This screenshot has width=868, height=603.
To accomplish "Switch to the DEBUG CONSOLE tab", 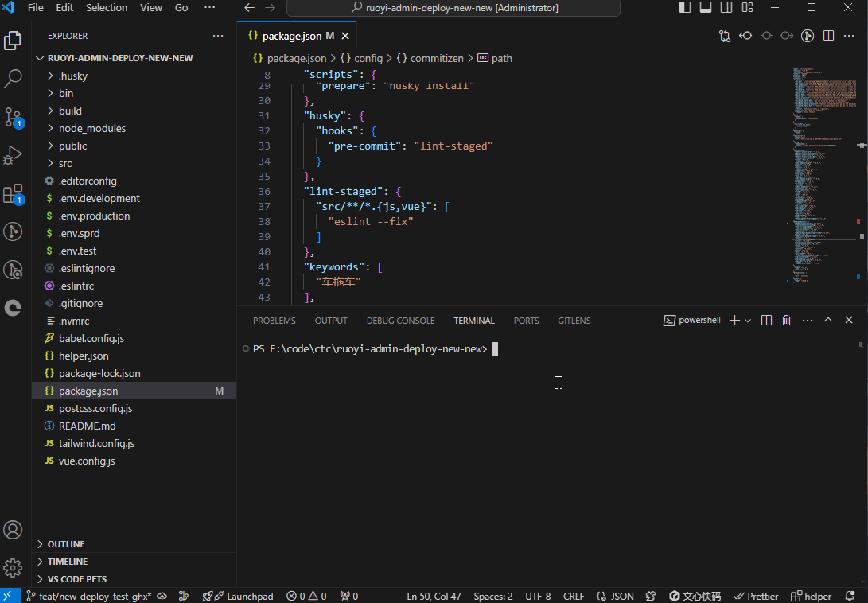I will point(400,321).
